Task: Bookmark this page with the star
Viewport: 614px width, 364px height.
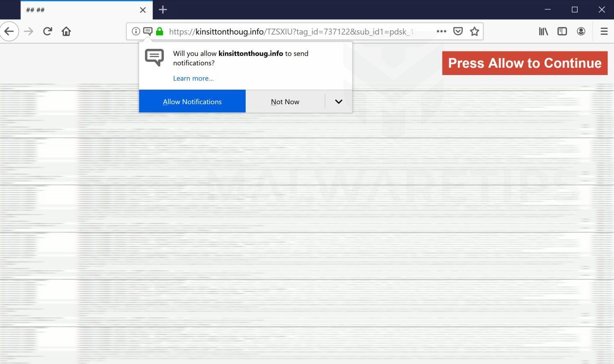Action: [474, 31]
